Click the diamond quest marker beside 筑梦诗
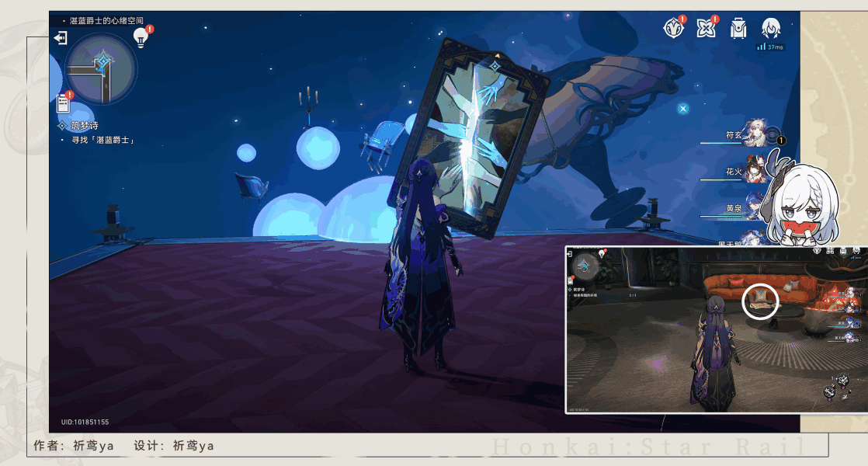The height and width of the screenshot is (466, 868). tap(62, 126)
